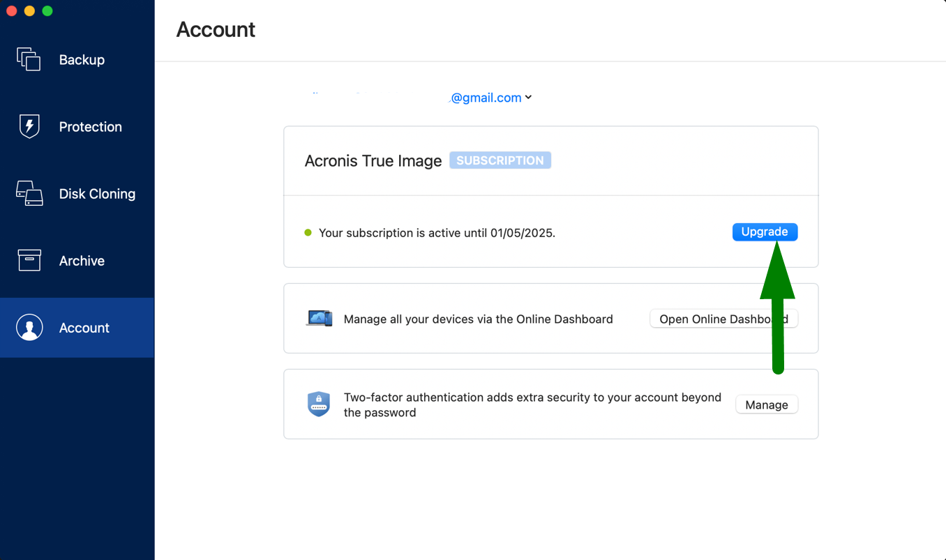This screenshot has height=560, width=946.
Task: Click the subscription active until text
Action: 437,233
